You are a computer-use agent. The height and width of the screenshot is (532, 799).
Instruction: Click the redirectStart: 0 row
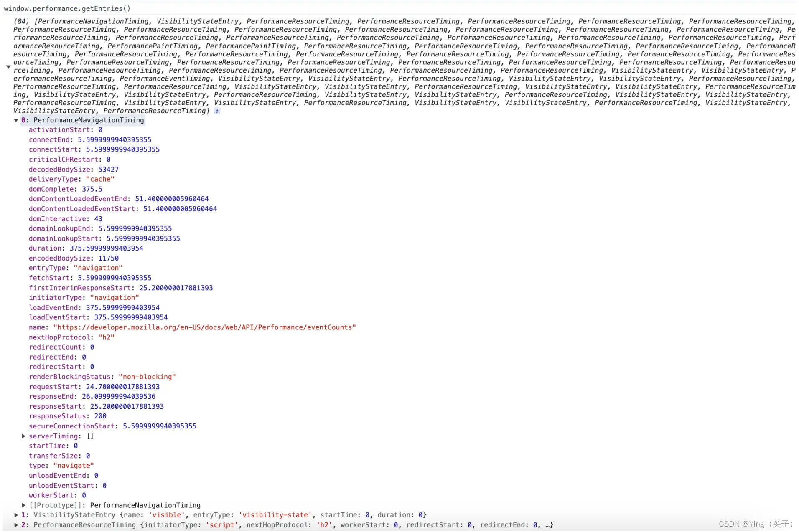pyautogui.click(x=61, y=367)
